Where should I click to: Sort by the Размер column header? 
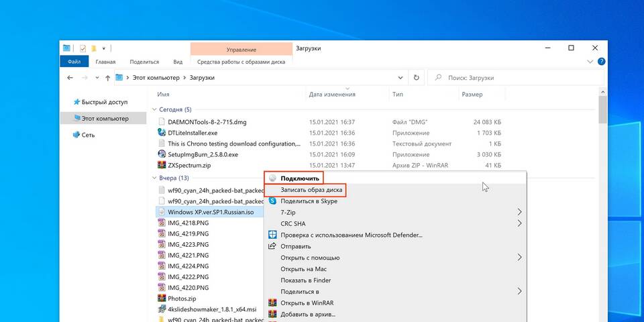click(472, 95)
